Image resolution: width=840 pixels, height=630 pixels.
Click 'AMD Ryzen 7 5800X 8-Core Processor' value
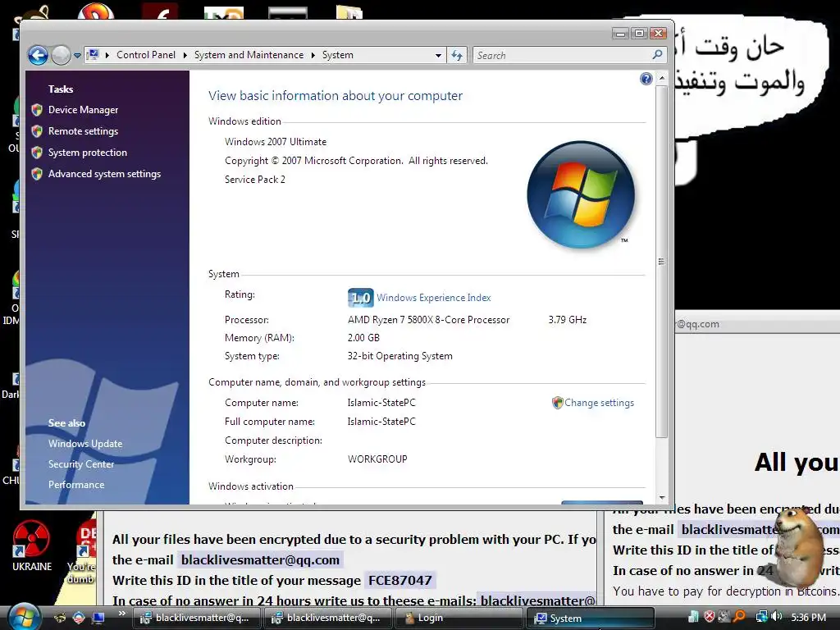point(428,320)
